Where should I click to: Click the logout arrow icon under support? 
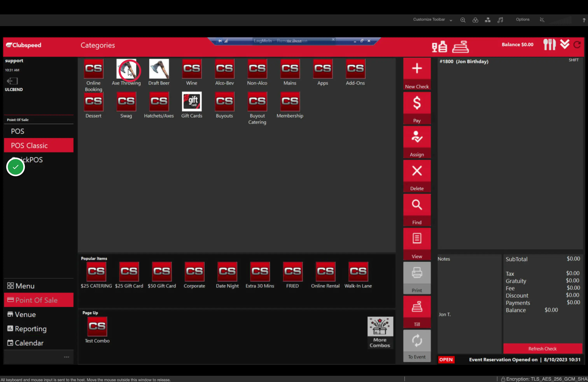12,81
